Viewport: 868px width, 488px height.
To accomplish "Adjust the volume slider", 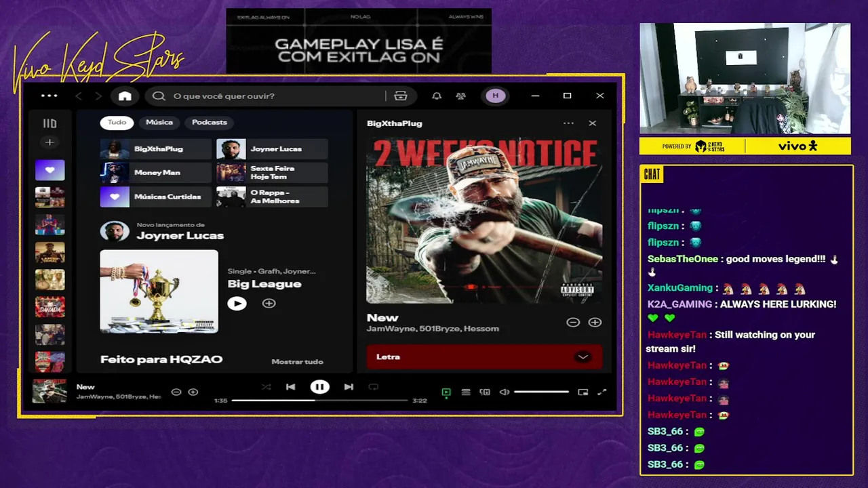I will [541, 392].
